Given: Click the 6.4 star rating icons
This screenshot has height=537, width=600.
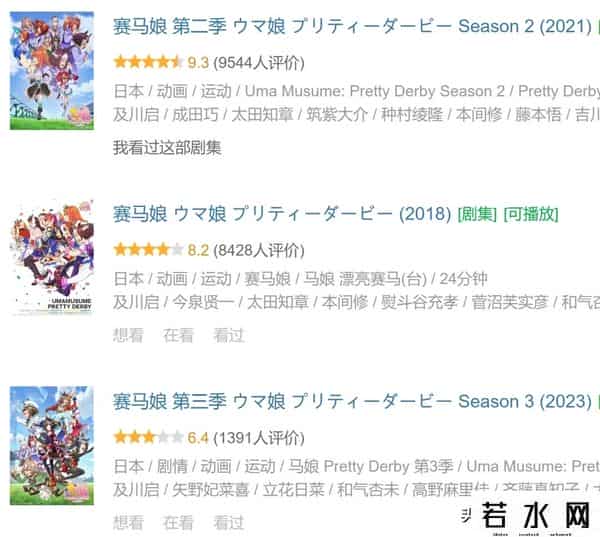Looking at the screenshot, I should point(148,437).
